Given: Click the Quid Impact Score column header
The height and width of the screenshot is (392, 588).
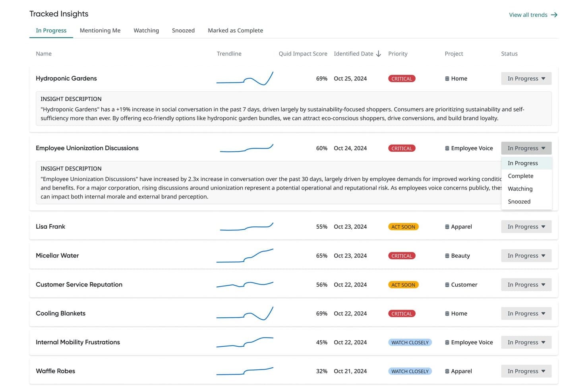Looking at the screenshot, I should pos(303,54).
